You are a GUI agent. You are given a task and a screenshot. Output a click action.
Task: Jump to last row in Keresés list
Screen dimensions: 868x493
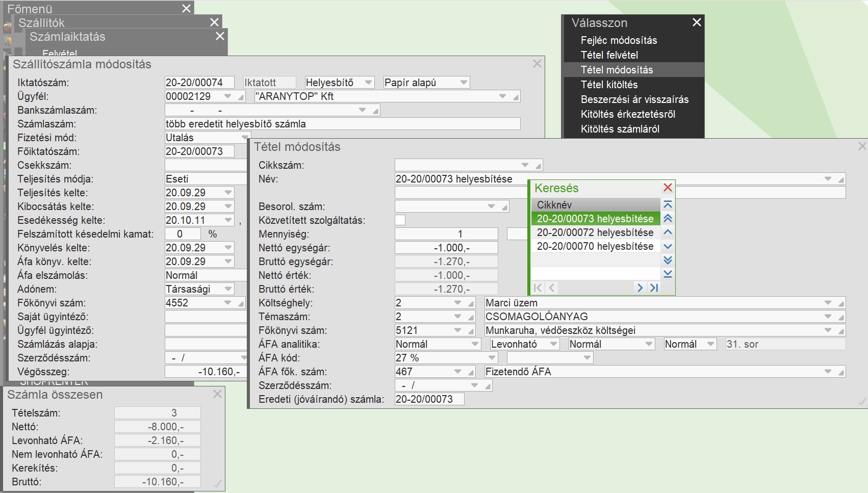668,274
